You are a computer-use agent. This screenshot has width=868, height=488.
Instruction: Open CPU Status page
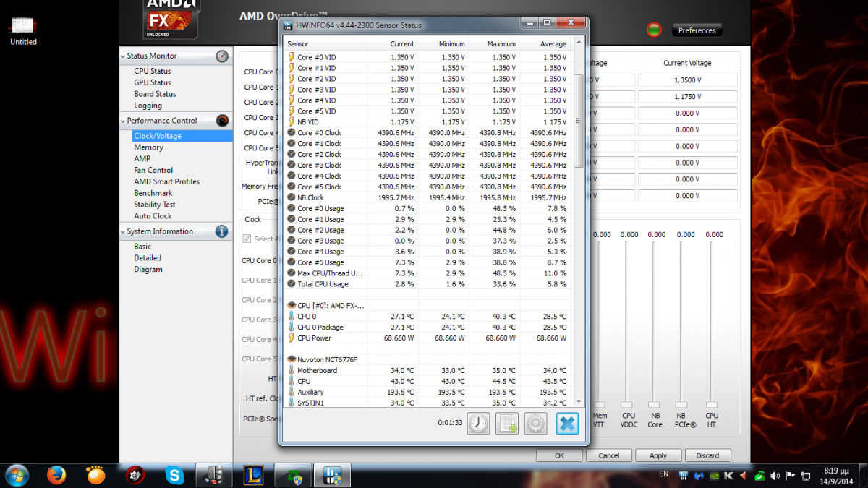pos(153,71)
